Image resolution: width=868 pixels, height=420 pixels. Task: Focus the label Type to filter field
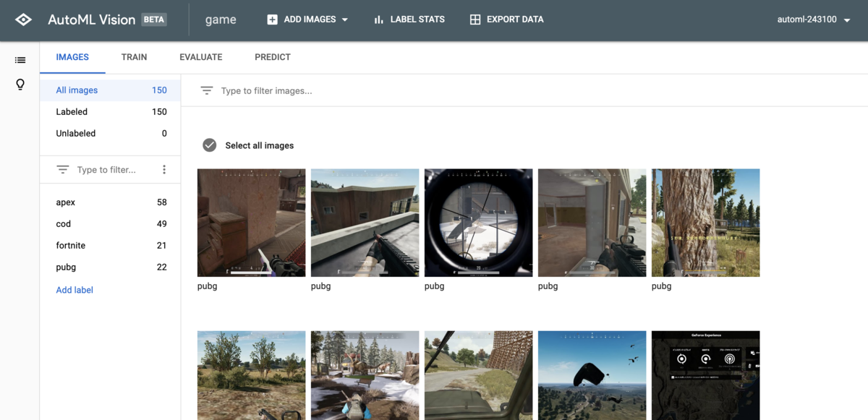pos(106,170)
